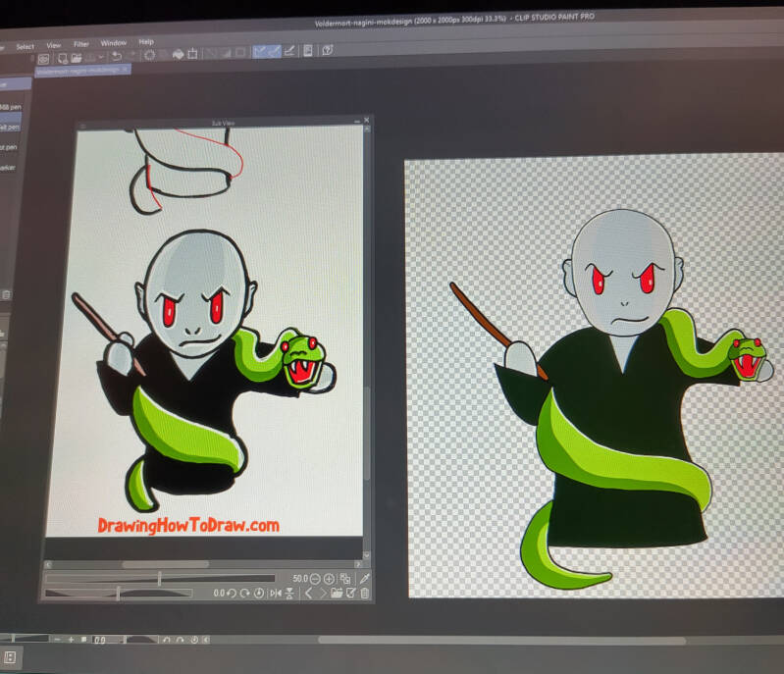The width and height of the screenshot is (784, 674).
Task: Click the bottom-left panel toggle icon
Action: pyautogui.click(x=10, y=657)
